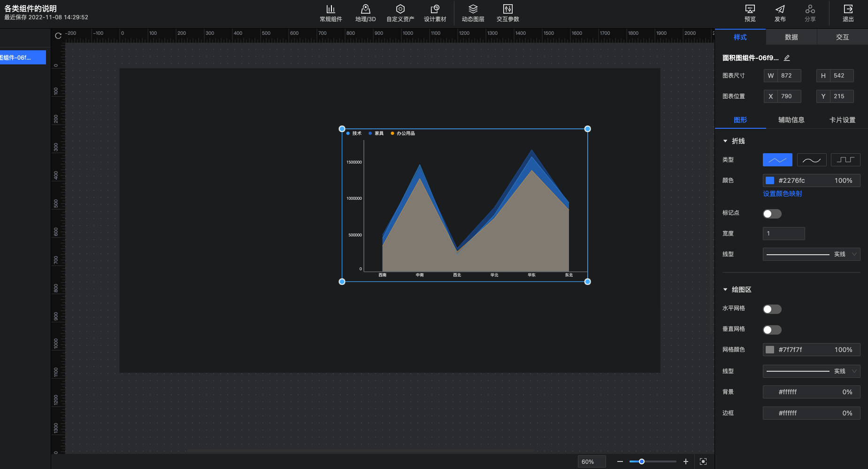Toggle the 标记点 switch
The height and width of the screenshot is (469, 868).
click(x=772, y=214)
